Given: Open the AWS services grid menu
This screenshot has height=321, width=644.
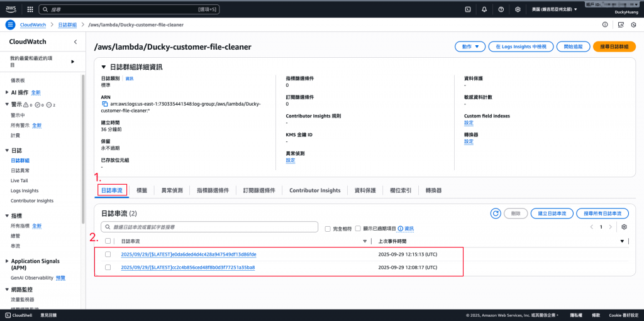Looking at the screenshot, I should [30, 9].
